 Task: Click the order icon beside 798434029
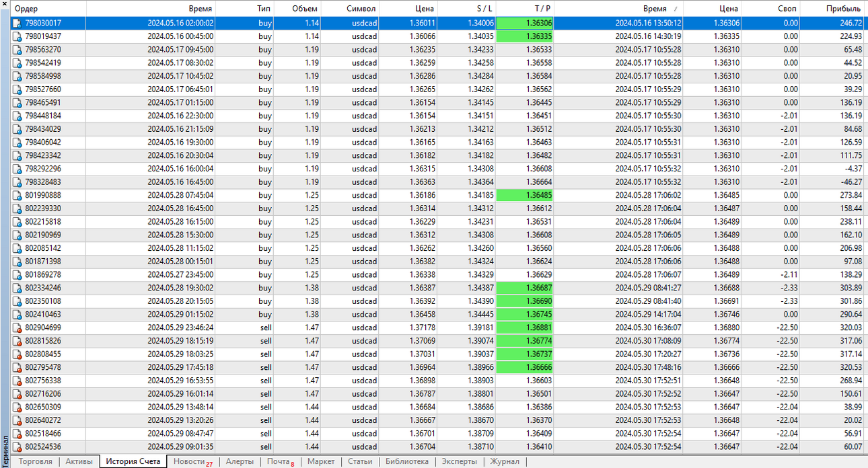[x=17, y=129]
